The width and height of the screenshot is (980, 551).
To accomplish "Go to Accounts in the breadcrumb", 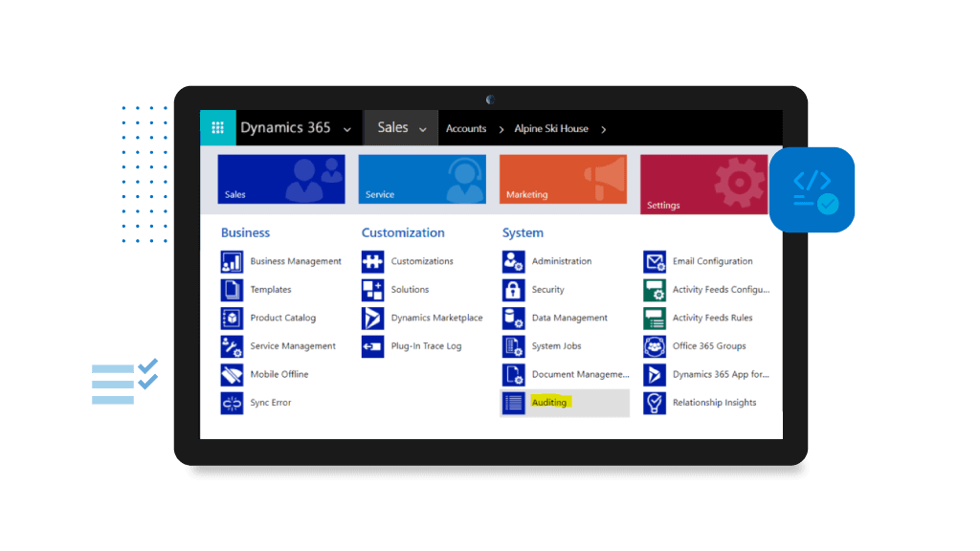I will tap(466, 129).
